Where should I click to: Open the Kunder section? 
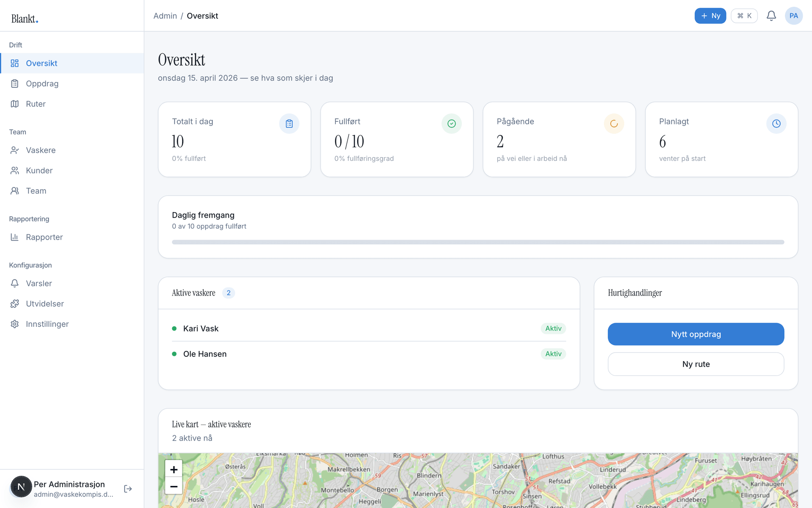click(40, 171)
